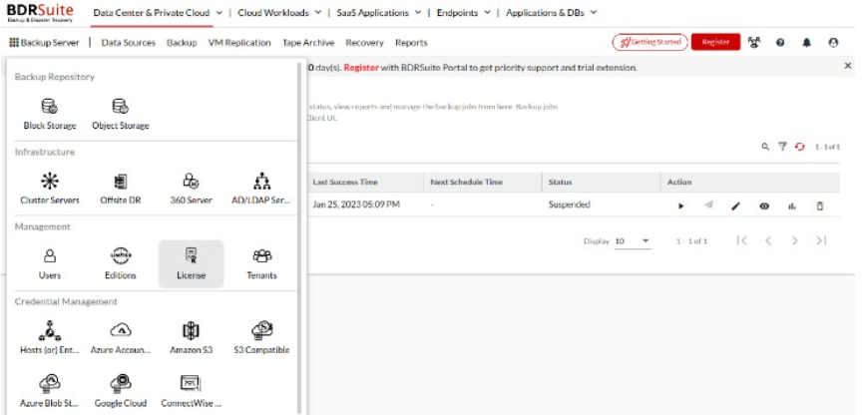The width and height of the screenshot is (868, 415).
Task: Click Register link in trial banner
Action: tap(361, 68)
